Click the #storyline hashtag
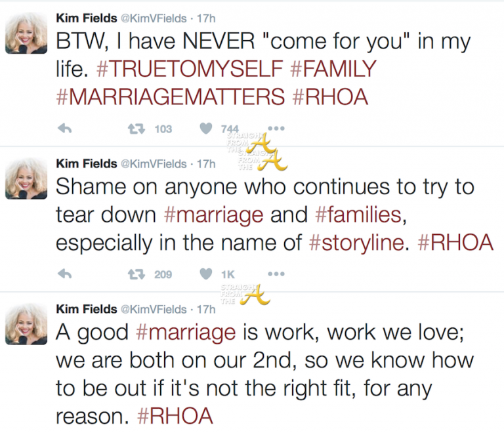The width and height of the screenshot is (504, 433). click(x=356, y=242)
